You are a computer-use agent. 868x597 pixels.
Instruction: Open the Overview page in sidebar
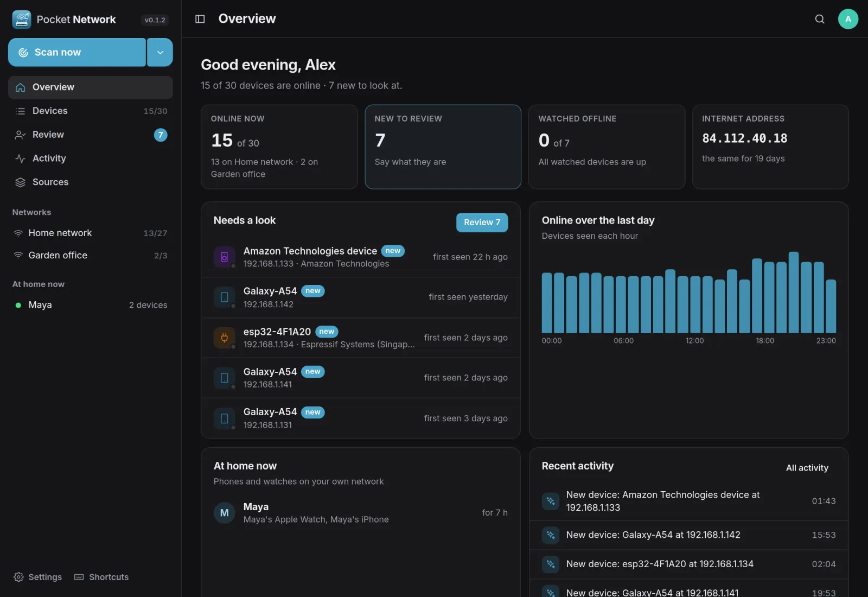click(x=91, y=87)
